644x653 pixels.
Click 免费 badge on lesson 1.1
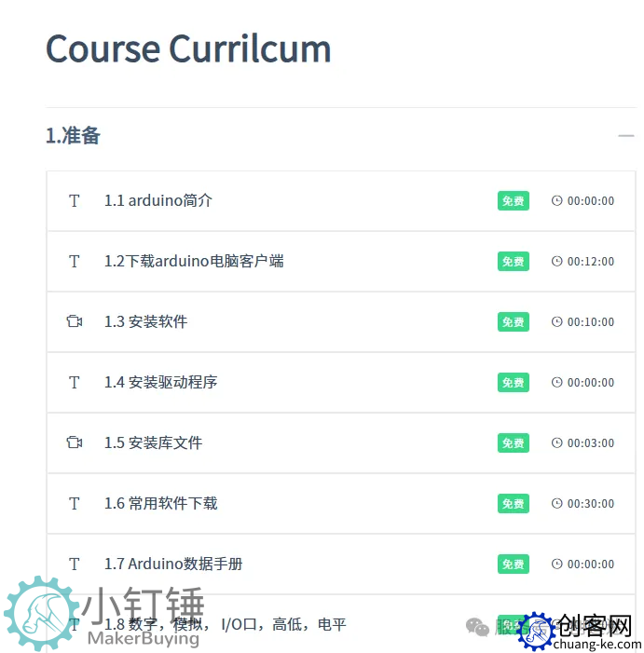(x=514, y=200)
